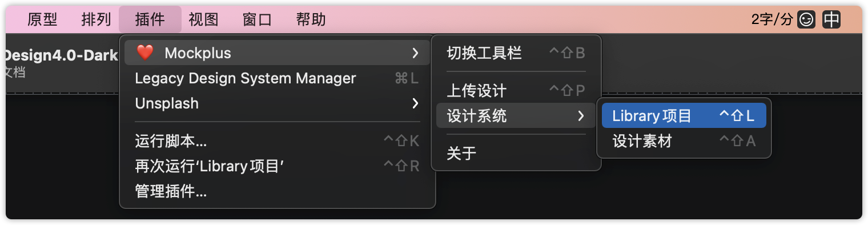Choose 设计素材 in the submenu

[684, 141]
